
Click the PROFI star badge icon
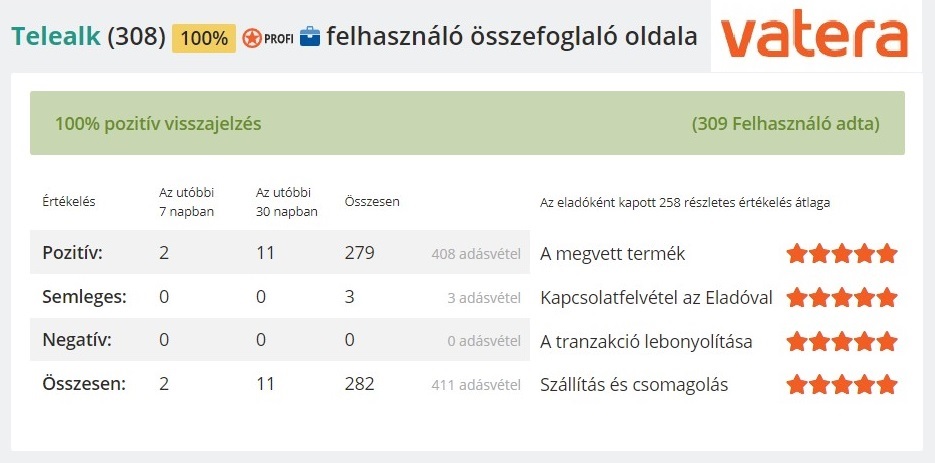coord(268,38)
